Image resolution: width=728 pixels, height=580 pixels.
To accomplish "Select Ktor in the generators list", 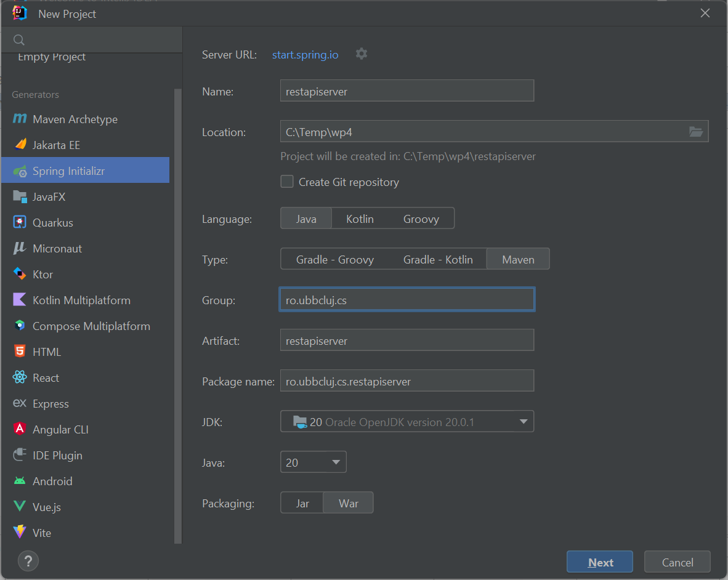I will (86, 274).
